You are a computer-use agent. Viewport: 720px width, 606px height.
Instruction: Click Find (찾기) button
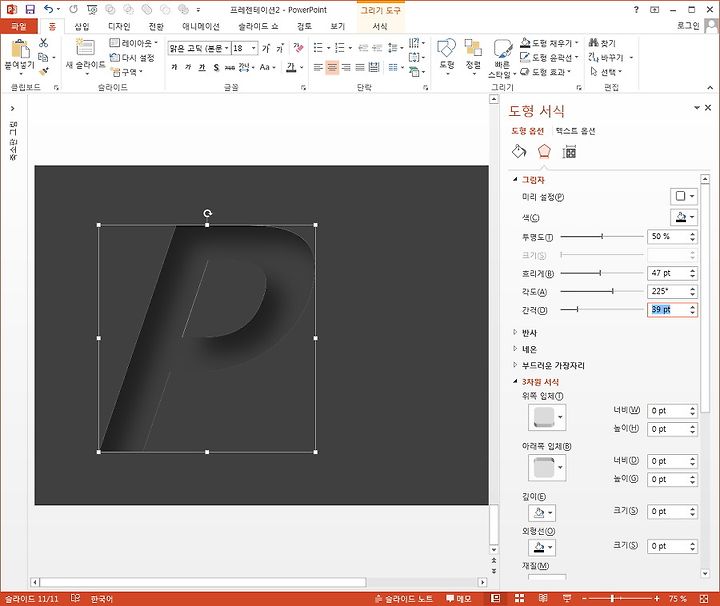coord(602,43)
